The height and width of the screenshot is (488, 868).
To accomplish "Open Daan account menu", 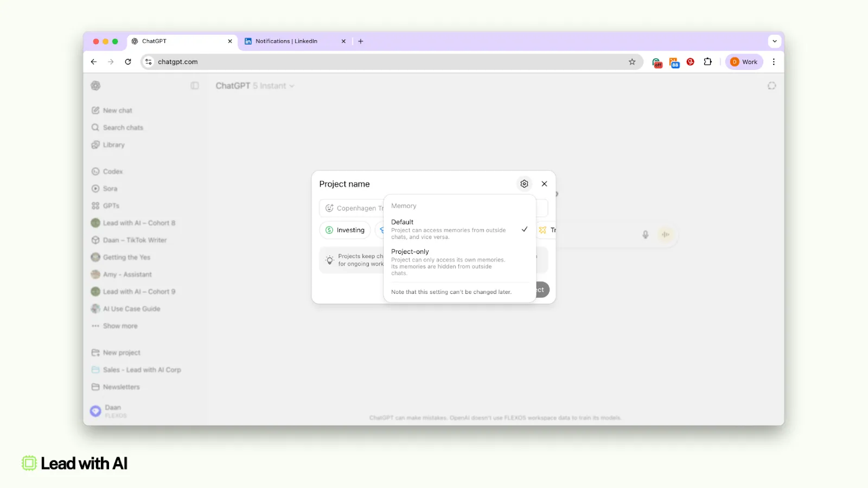I will pyautogui.click(x=108, y=411).
